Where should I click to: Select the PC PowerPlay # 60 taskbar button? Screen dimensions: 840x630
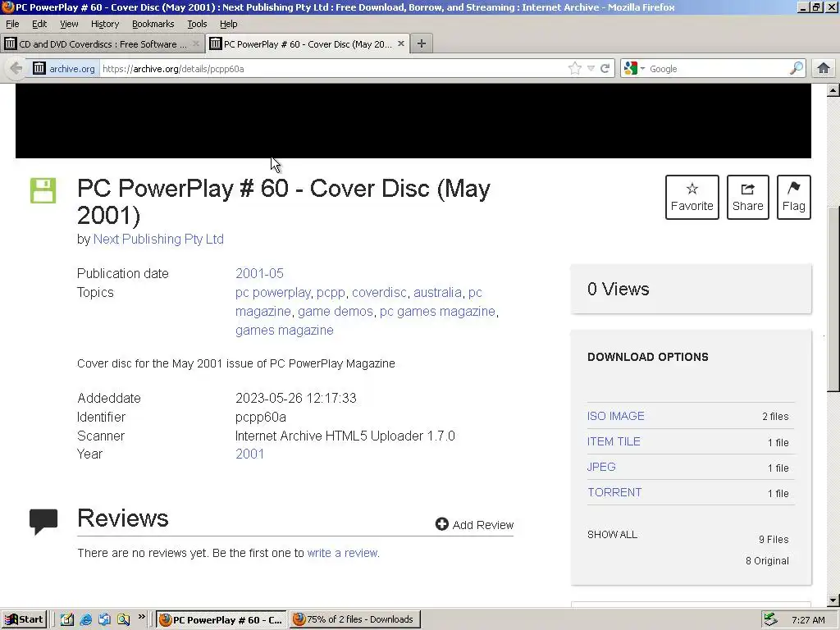coord(221,619)
